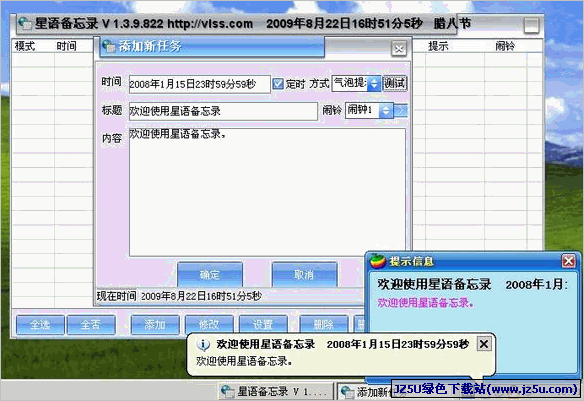Click into the 内容 text area

pyautogui.click(x=267, y=192)
